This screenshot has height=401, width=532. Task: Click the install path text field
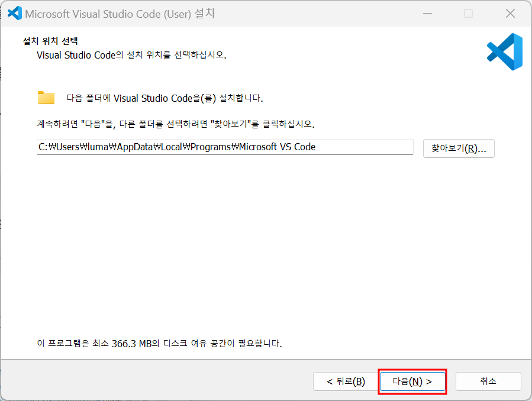point(225,147)
